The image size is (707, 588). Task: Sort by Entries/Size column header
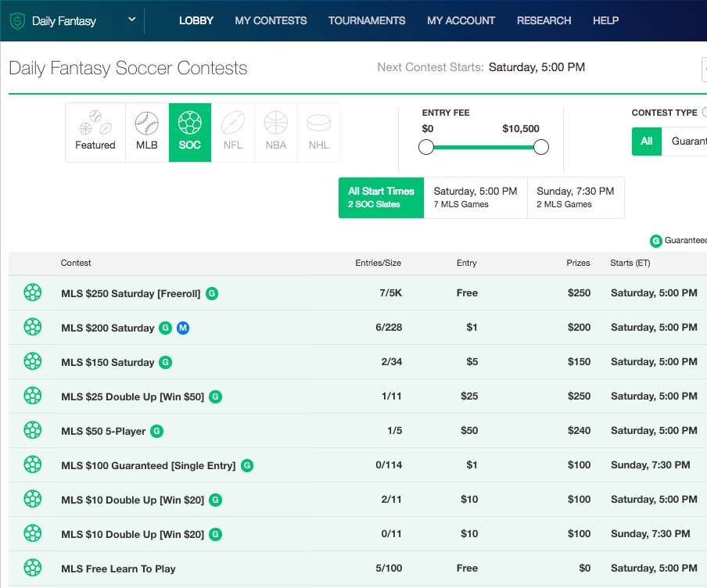[x=378, y=263]
